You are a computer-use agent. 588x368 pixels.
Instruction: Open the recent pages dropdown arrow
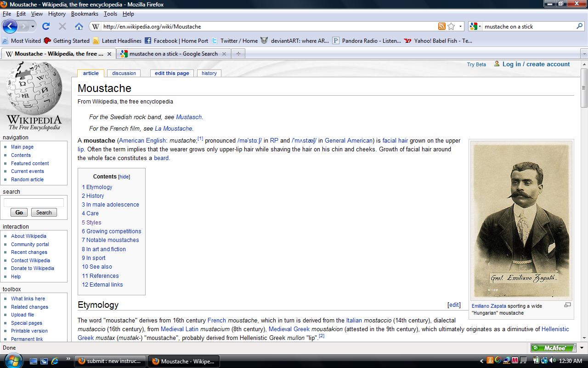click(33, 26)
